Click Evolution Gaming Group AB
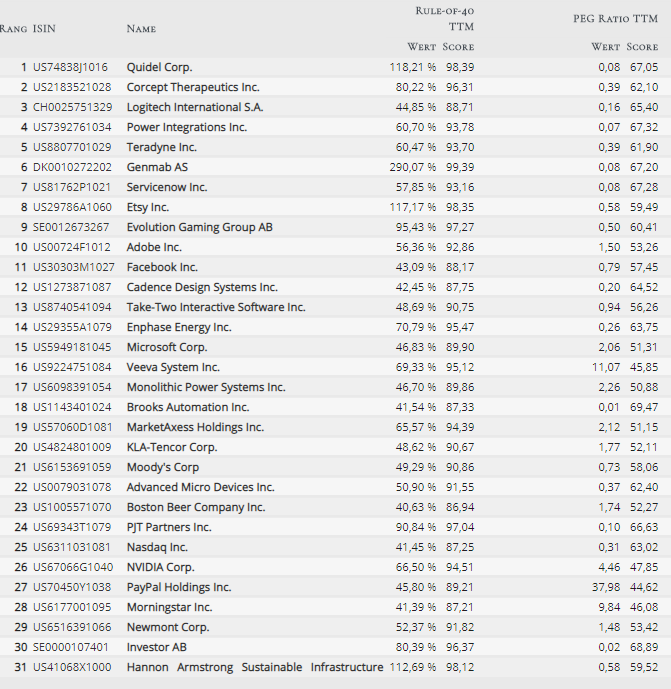671x689 pixels. pyautogui.click(x=199, y=227)
